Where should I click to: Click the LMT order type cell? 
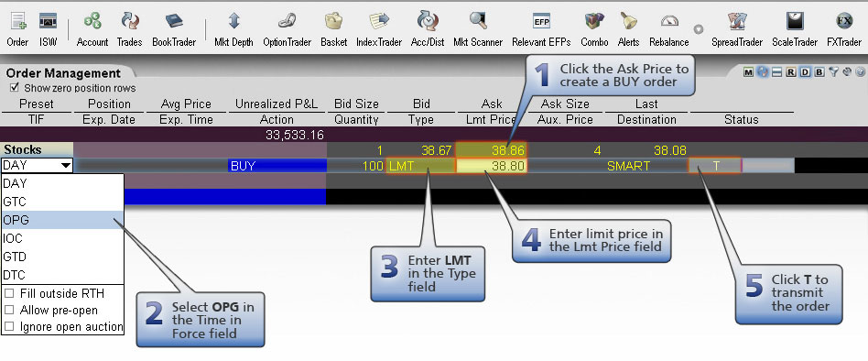pyautogui.click(x=420, y=166)
